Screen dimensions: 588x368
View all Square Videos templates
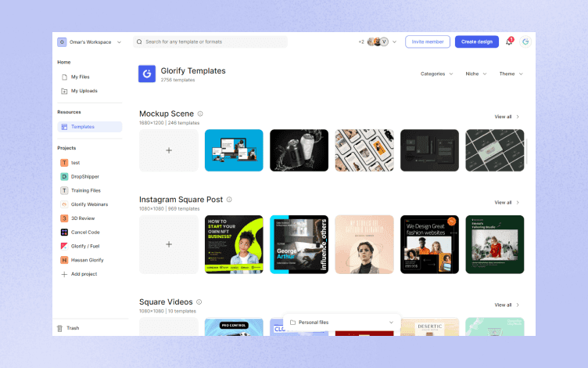(x=507, y=305)
